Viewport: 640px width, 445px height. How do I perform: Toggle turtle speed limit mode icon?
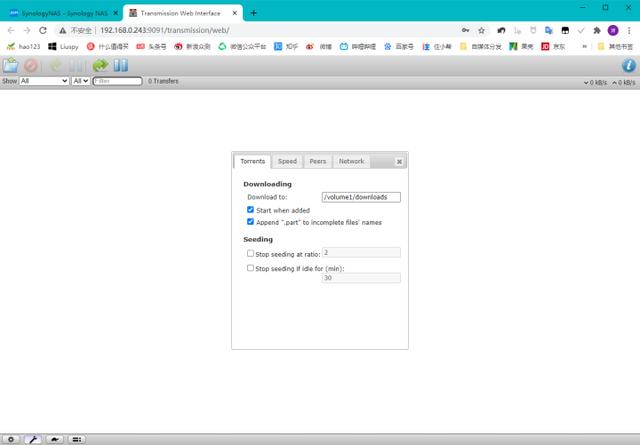55,439
